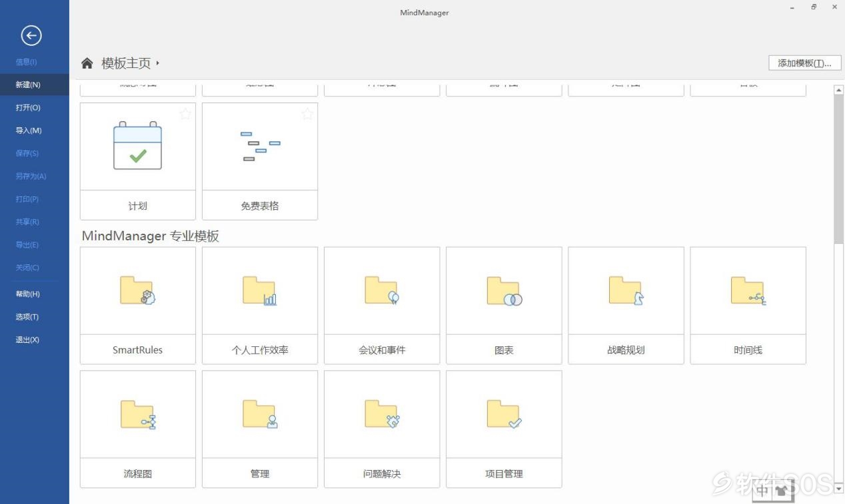Viewport: 845px width, 504px height.
Task: Select 新建(N) in the sidebar
Action: (35, 85)
